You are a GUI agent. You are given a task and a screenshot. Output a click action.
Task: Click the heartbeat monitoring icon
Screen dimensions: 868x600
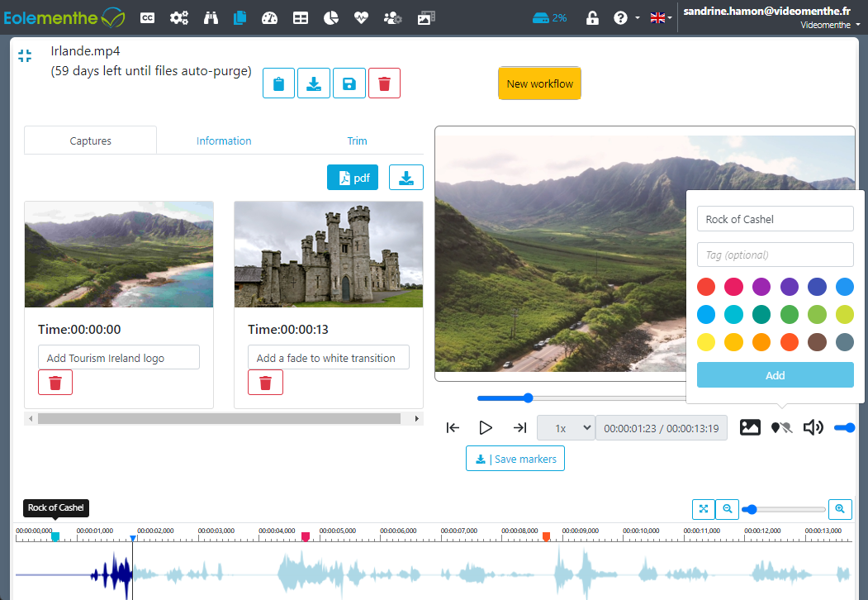[x=361, y=17]
